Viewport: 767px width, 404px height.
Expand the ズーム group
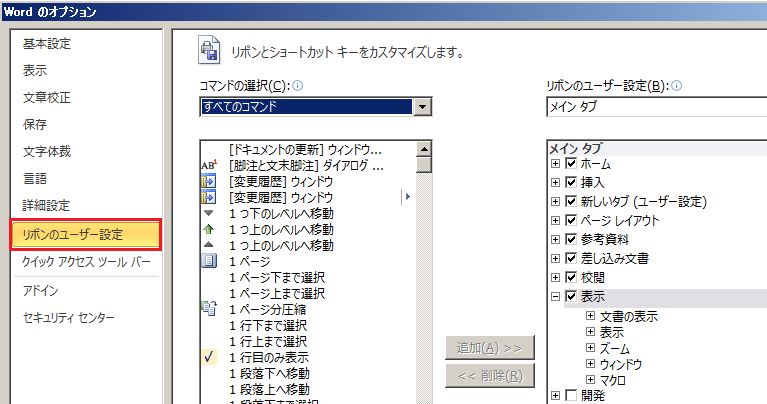[x=590, y=348]
